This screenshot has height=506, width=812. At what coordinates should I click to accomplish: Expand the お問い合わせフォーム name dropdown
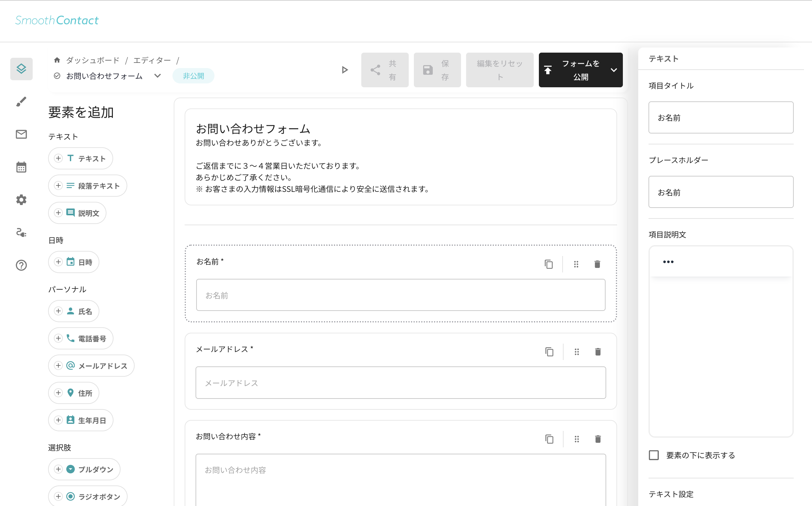coord(157,76)
